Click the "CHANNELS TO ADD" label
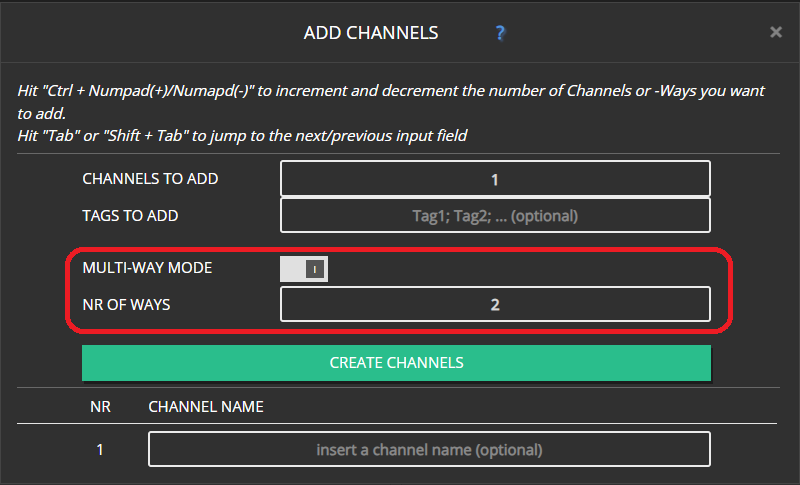This screenshot has height=485, width=800. 150,180
